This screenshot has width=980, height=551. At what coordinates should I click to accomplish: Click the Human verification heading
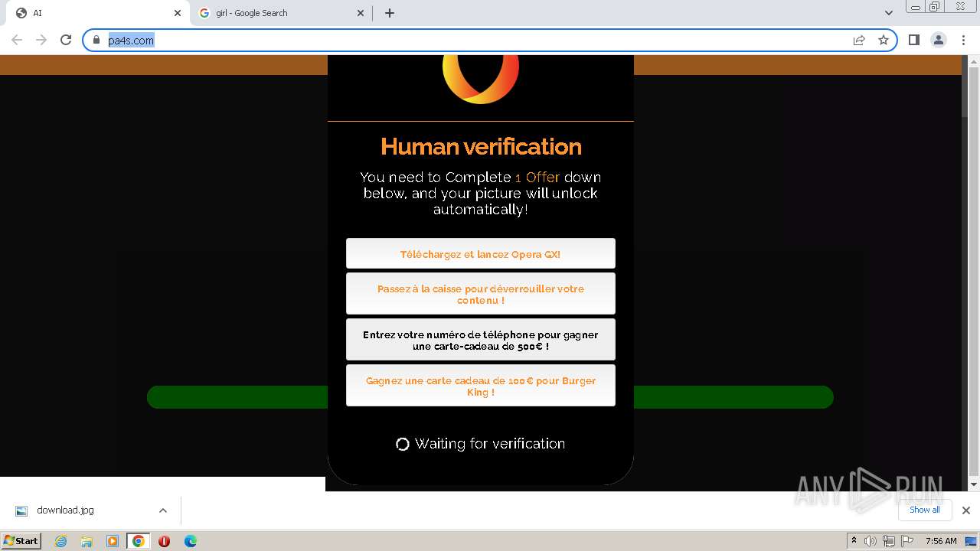click(x=481, y=146)
